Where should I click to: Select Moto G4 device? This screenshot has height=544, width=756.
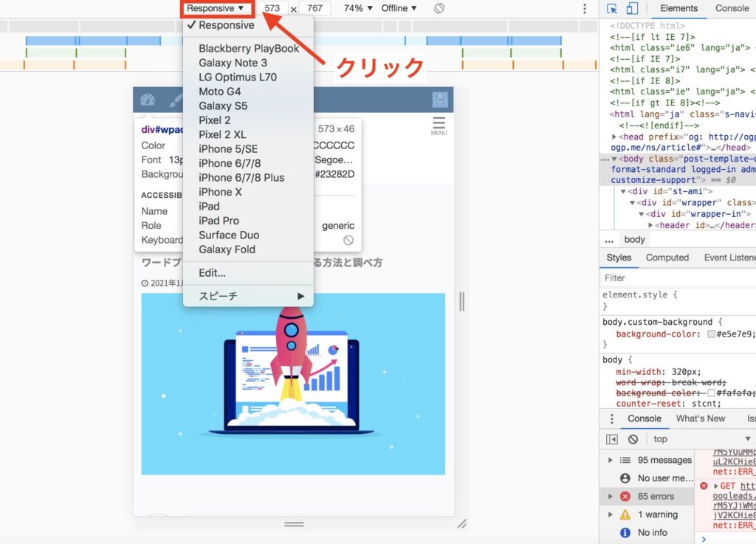pyautogui.click(x=248, y=92)
